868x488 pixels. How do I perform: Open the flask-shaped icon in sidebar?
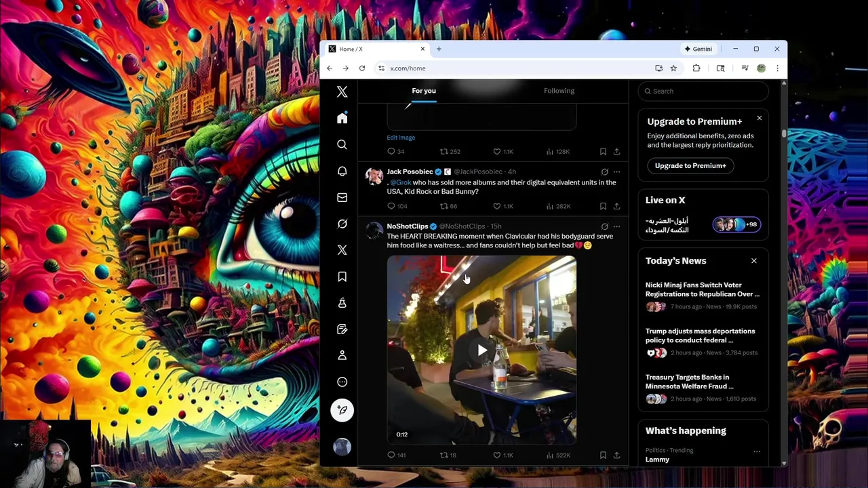pos(342,303)
